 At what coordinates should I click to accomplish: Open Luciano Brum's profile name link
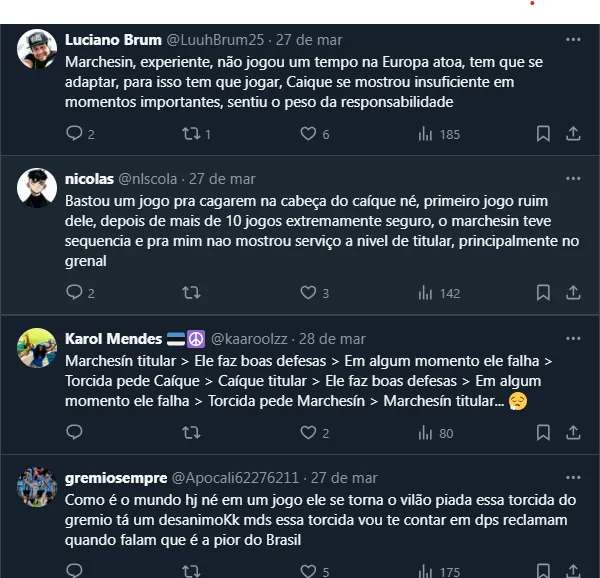(x=113, y=40)
